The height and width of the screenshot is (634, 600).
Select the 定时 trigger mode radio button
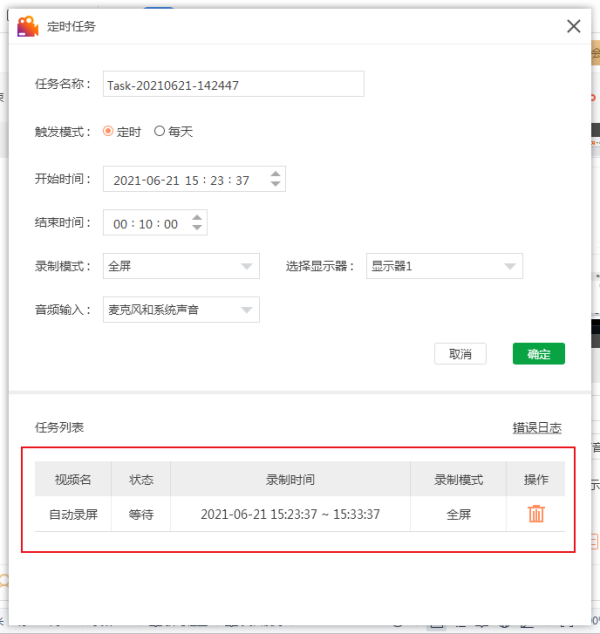(108, 131)
